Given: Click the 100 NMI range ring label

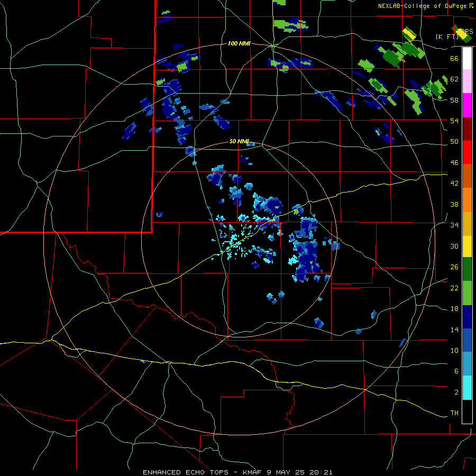Looking at the screenshot, I should [239, 44].
